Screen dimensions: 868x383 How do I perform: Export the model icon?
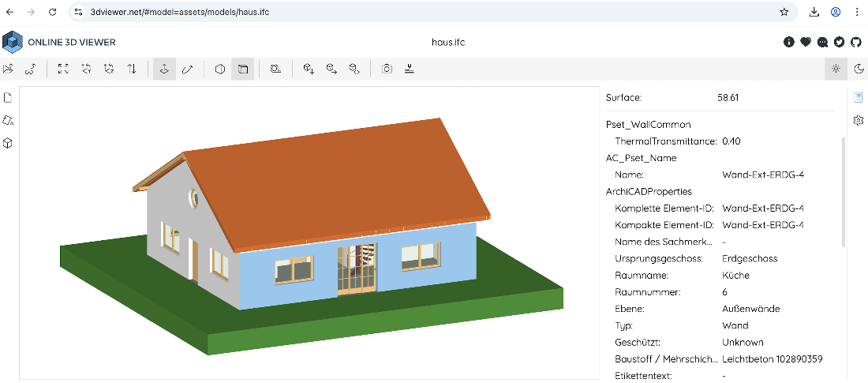(x=331, y=69)
